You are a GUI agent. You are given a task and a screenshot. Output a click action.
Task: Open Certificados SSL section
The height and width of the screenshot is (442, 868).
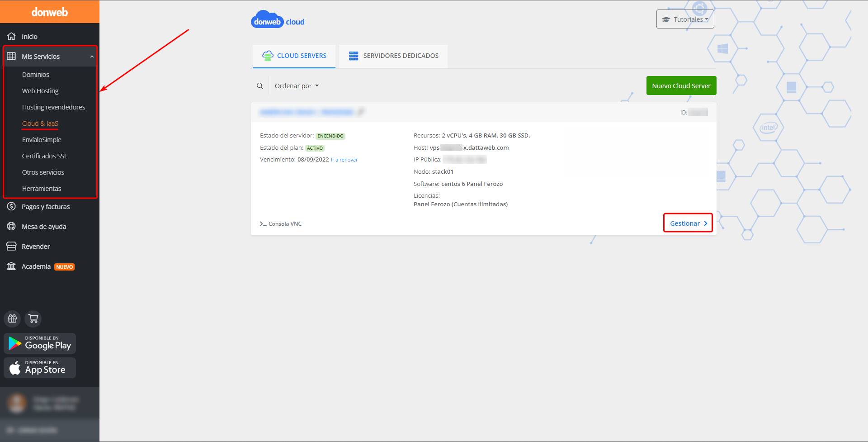coord(45,156)
